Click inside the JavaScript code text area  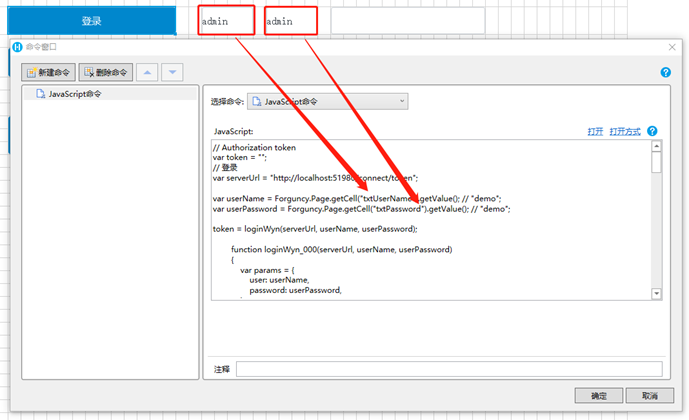[432, 220]
